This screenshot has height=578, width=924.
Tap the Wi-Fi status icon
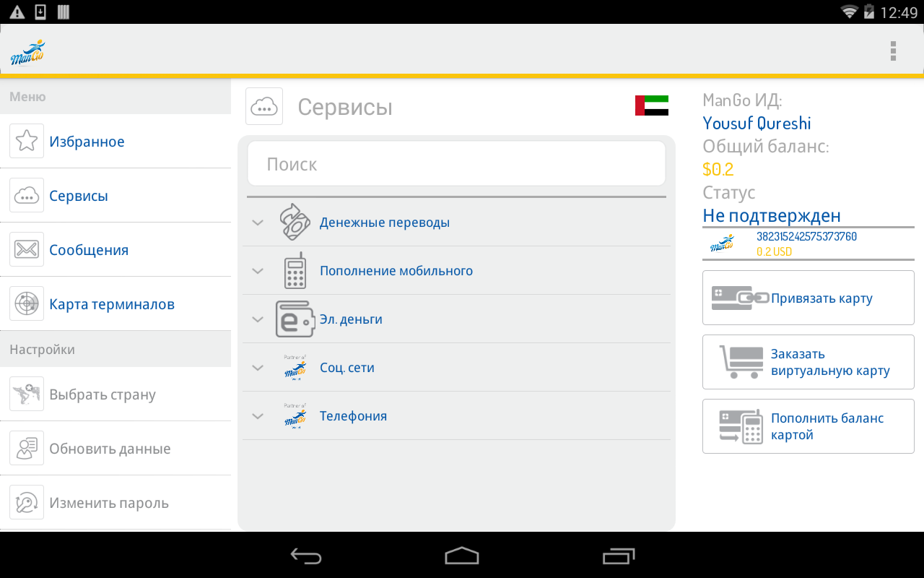(850, 12)
